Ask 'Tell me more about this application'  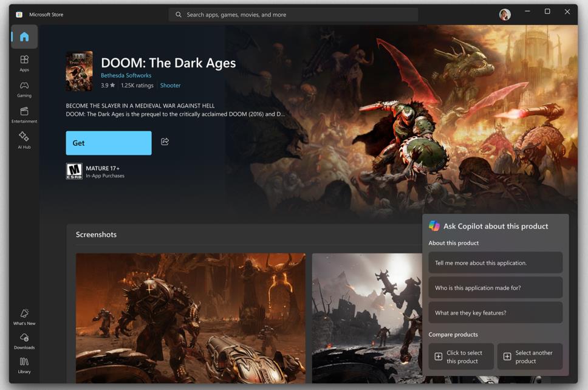coord(496,263)
